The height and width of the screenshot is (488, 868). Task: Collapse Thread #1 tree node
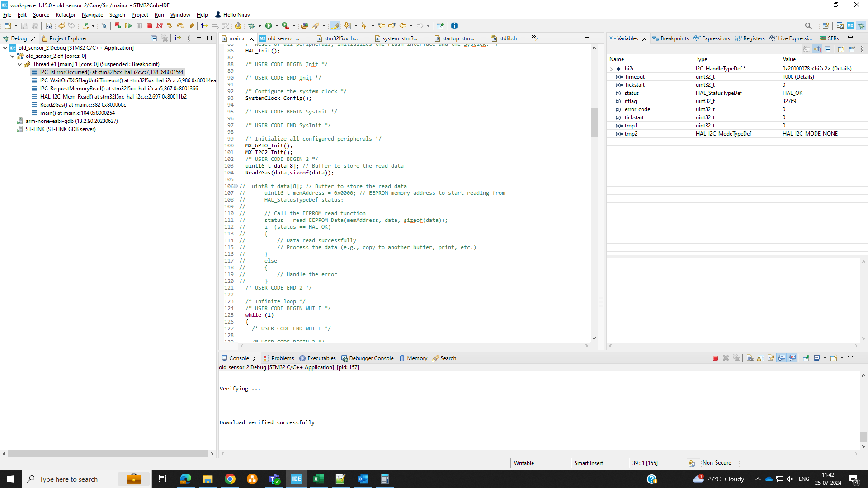click(19, 64)
